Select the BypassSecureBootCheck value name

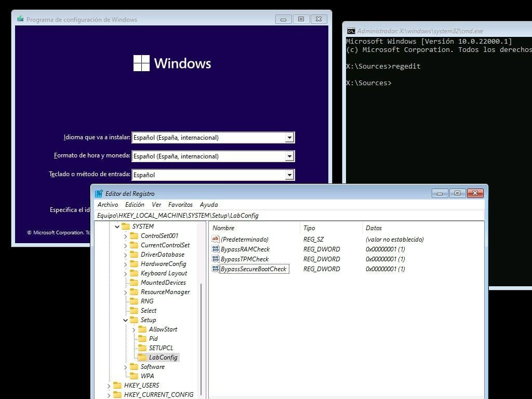point(254,269)
